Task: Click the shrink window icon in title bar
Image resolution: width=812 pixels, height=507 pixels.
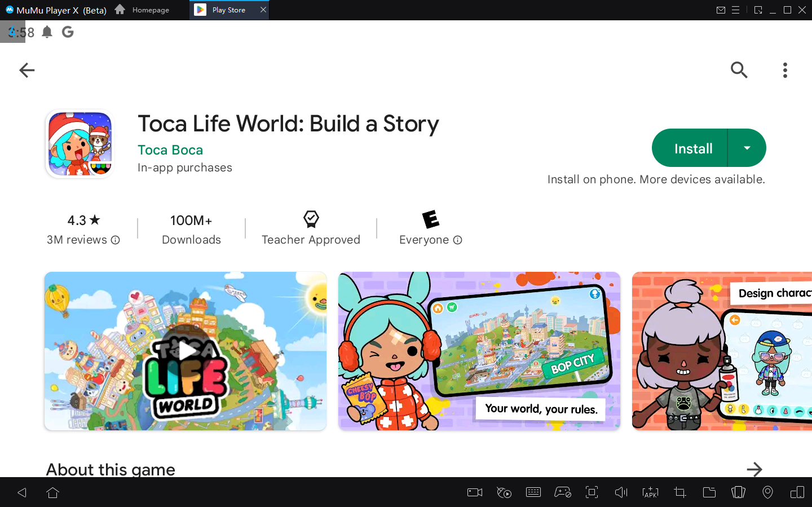Action: 758,10
